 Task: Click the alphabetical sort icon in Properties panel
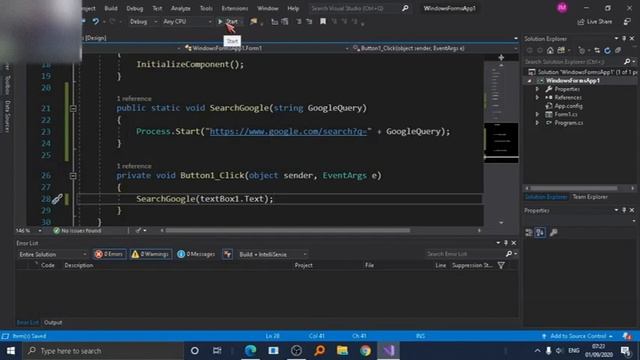pyautogui.click(x=540, y=233)
